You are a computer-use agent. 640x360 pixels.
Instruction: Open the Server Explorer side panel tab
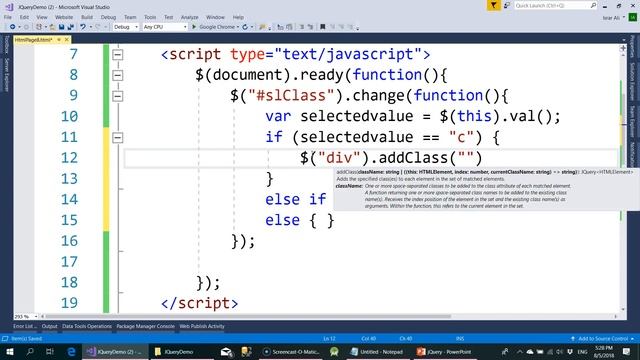(x=6, y=75)
